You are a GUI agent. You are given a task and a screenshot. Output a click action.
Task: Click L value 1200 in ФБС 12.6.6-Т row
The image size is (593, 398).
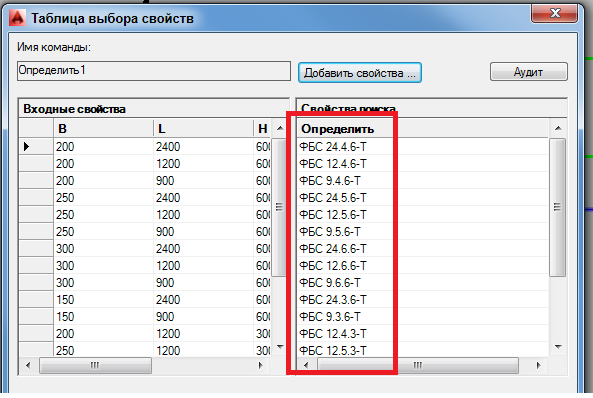pos(203,266)
